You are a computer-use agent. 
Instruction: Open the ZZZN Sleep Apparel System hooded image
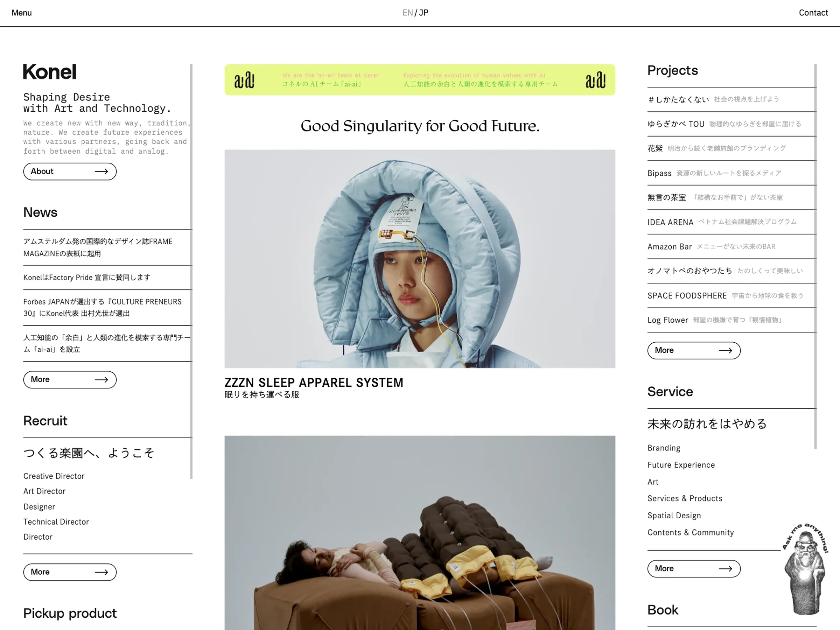pyautogui.click(x=420, y=259)
